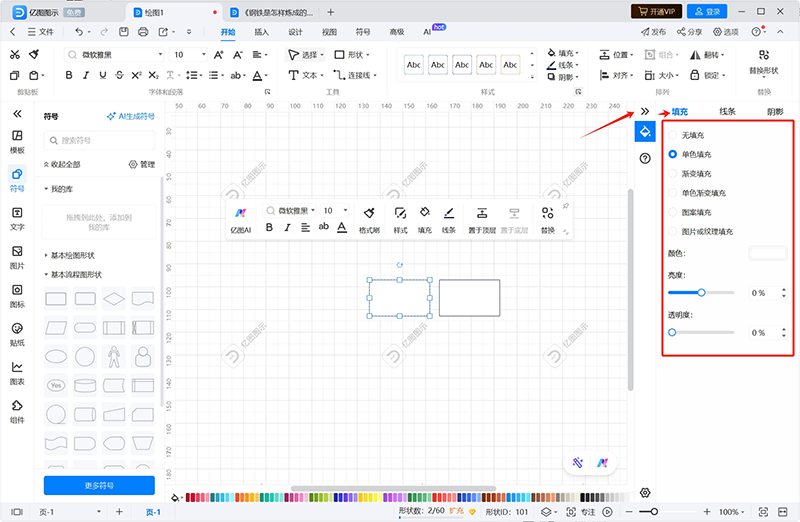The height and width of the screenshot is (522, 800).
Task: Apply superscript formatting
Action: click(136, 76)
